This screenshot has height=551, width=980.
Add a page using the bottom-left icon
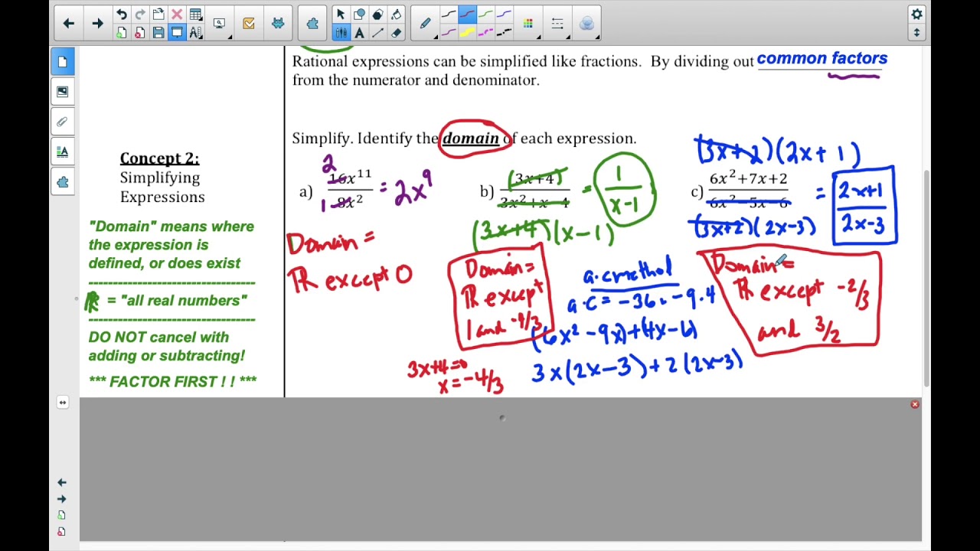coord(62,515)
